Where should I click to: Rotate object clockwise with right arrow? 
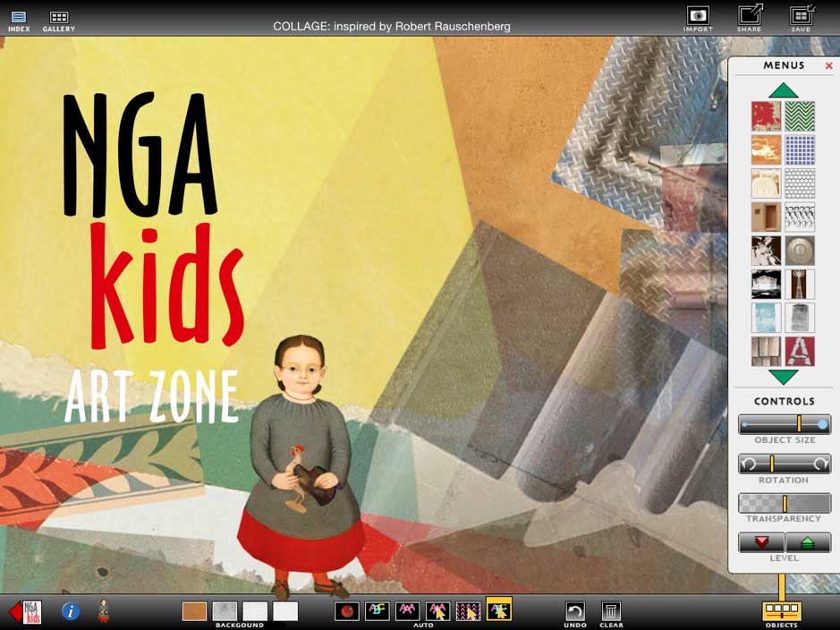(x=820, y=464)
